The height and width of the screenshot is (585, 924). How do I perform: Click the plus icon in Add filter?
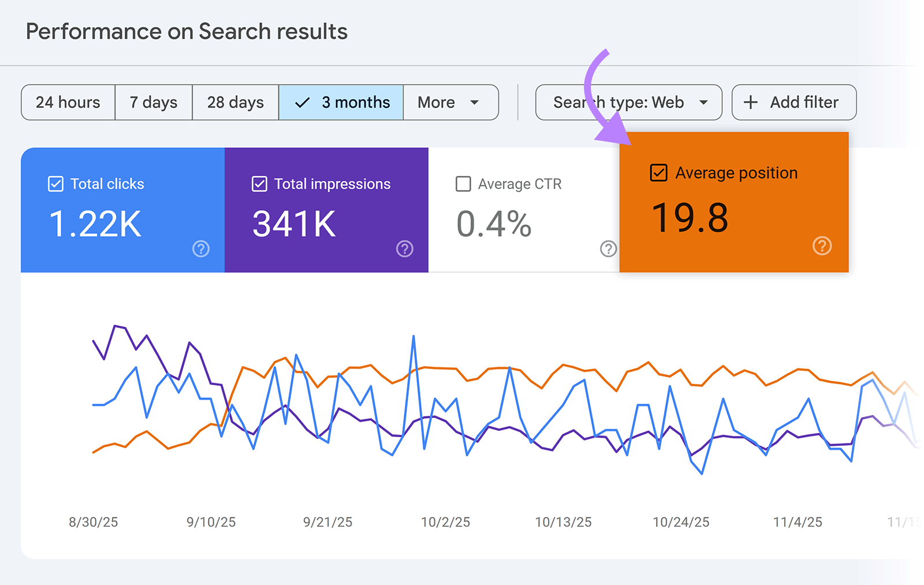[750, 102]
